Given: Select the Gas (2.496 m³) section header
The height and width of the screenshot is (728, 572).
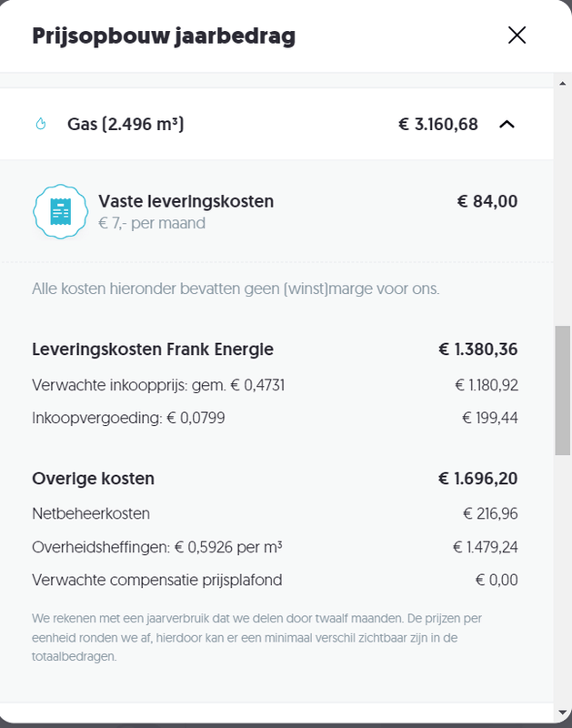Looking at the screenshot, I should tap(126, 124).
